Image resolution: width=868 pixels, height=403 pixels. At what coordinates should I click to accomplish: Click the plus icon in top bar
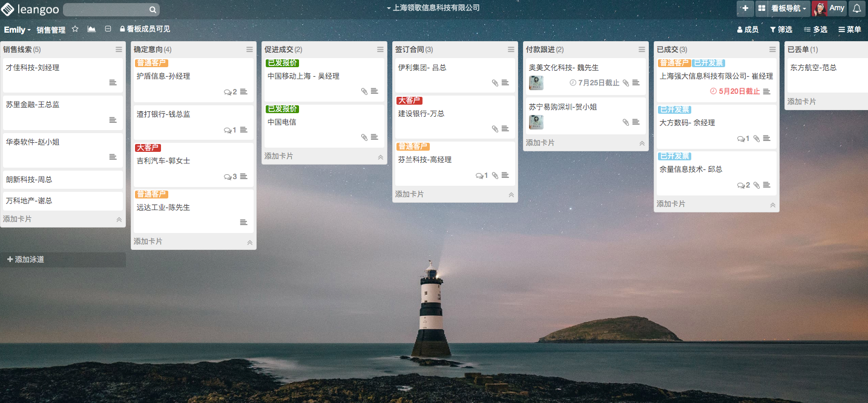[x=745, y=8]
